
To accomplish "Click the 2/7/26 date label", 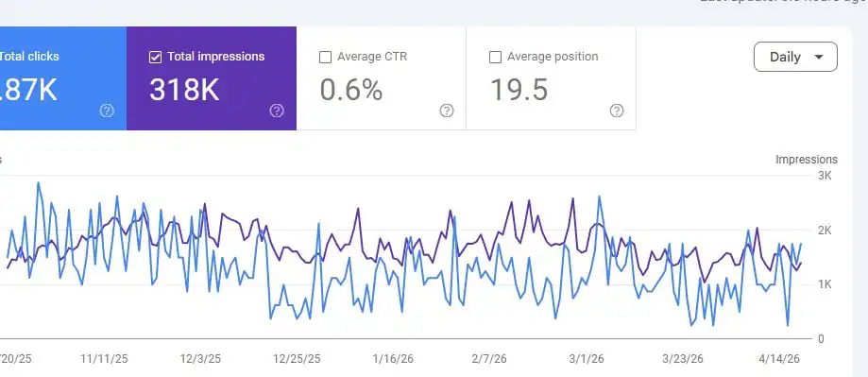I will click(489, 359).
